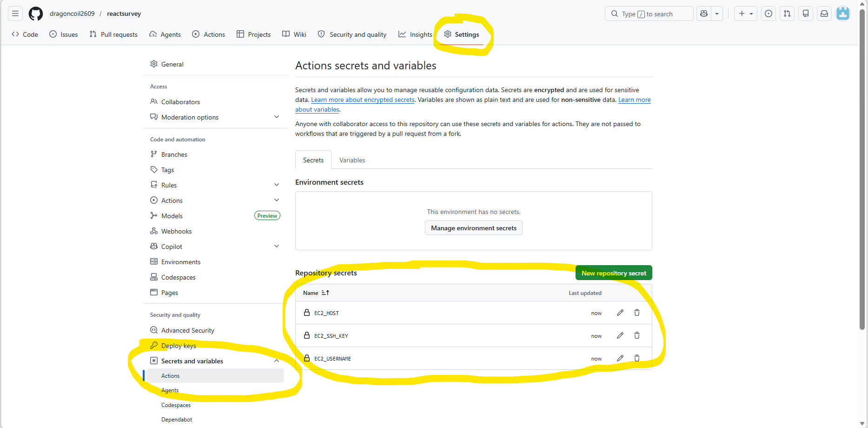The width and height of the screenshot is (868, 428).
Task: Select the Secrets tab
Action: (313, 160)
